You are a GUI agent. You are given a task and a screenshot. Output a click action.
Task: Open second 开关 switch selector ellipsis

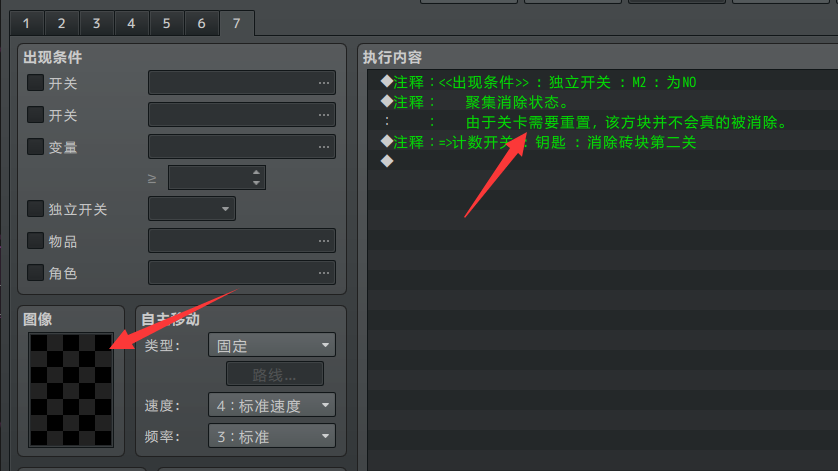[323, 115]
